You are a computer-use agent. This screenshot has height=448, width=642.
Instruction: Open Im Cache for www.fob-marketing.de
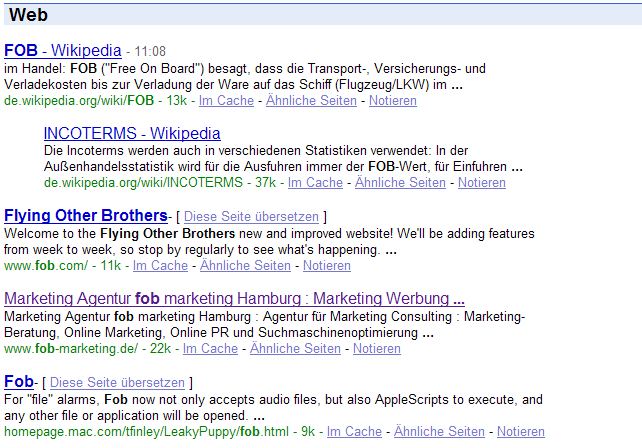click(x=210, y=348)
